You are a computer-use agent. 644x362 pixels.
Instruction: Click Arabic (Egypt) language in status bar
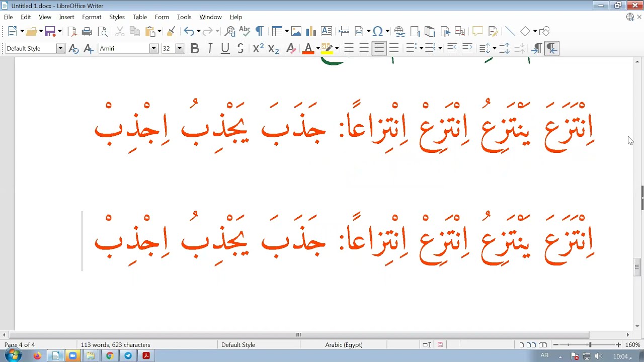344,345
